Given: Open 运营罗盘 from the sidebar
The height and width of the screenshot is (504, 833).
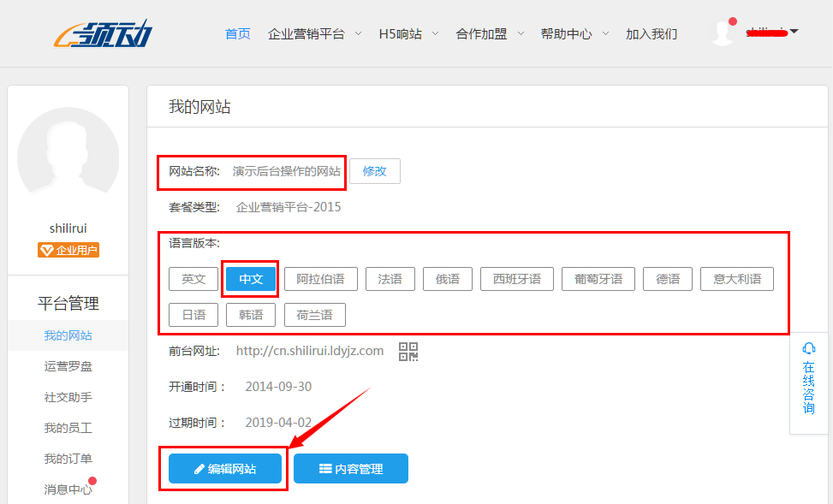Looking at the screenshot, I should tap(68, 365).
